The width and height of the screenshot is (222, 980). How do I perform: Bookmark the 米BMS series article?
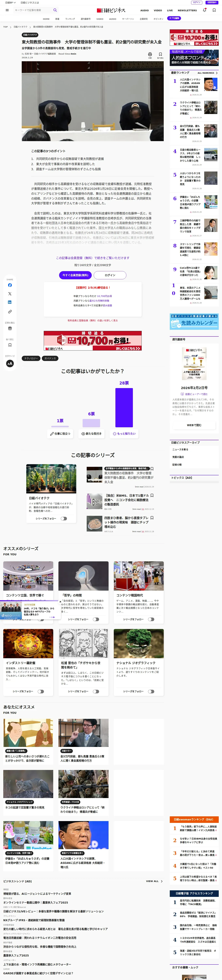(x=152, y=495)
